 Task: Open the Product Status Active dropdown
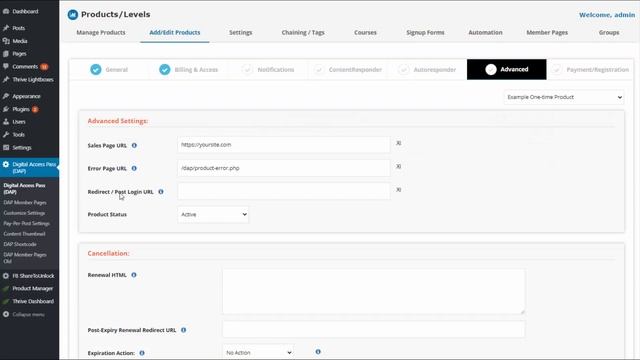pyautogui.click(x=213, y=215)
